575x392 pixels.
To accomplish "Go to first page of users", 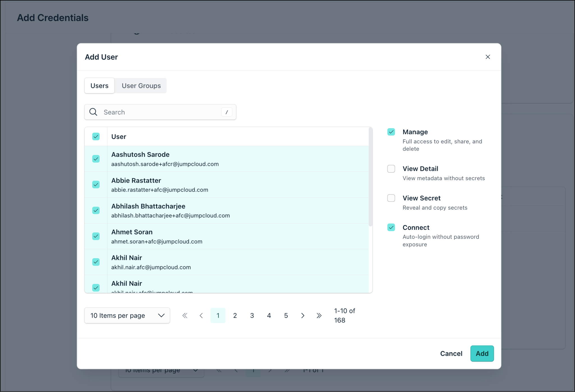I will pyautogui.click(x=185, y=315).
